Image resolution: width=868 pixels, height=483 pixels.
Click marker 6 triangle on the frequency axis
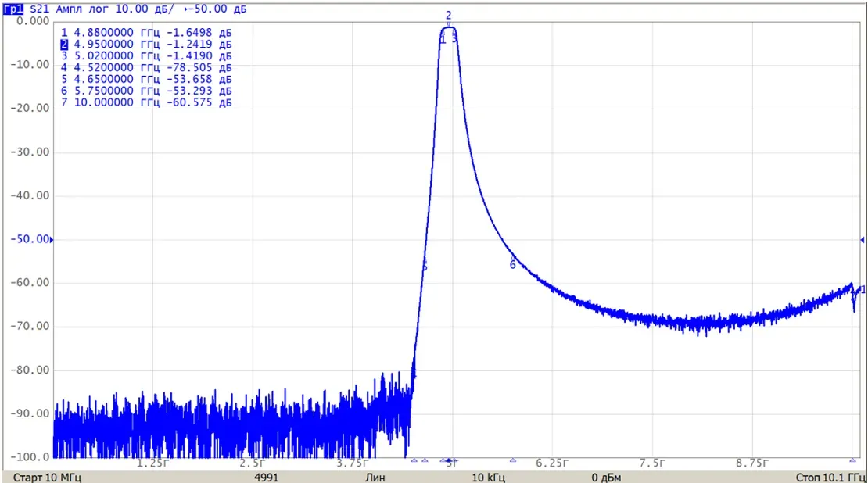513,460
